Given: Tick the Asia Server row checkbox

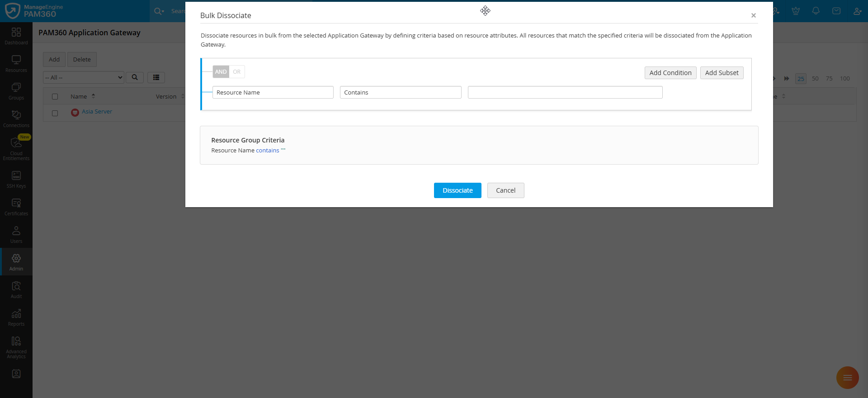Looking at the screenshot, I should (55, 113).
